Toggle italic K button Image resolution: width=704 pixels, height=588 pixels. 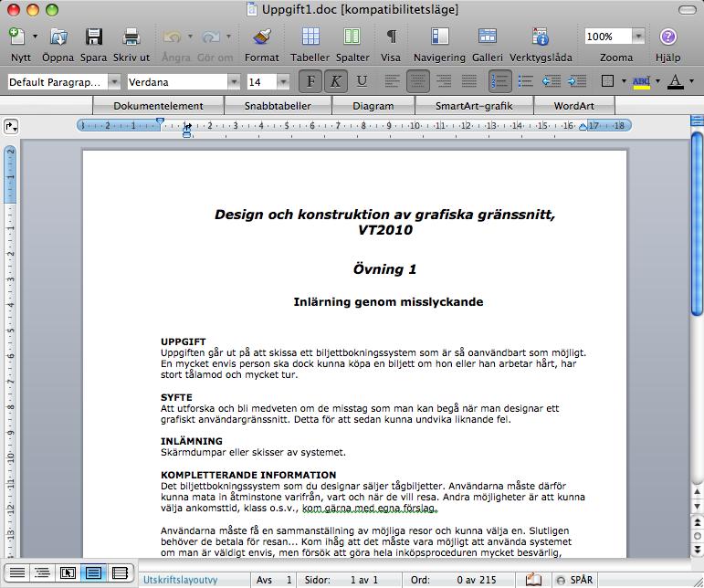tap(335, 81)
